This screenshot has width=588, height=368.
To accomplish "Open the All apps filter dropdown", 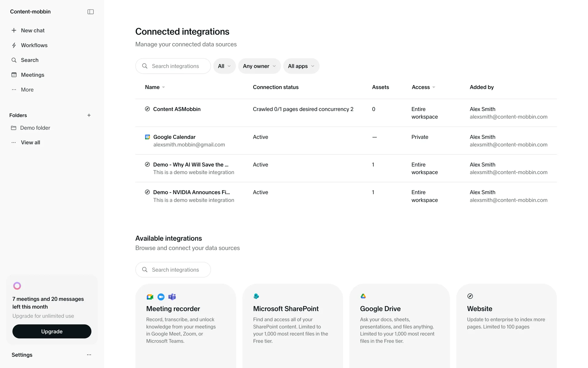I will [x=301, y=66].
